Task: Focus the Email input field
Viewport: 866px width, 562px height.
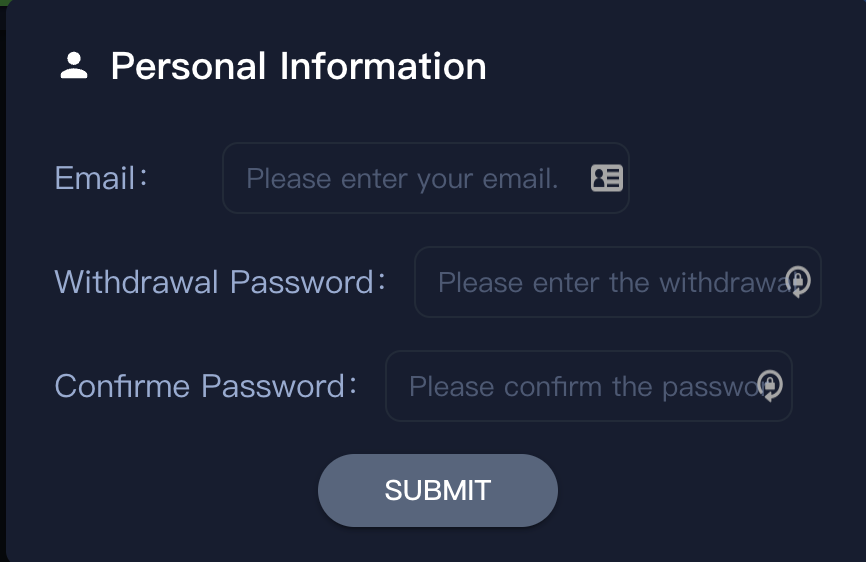Action: (410, 178)
